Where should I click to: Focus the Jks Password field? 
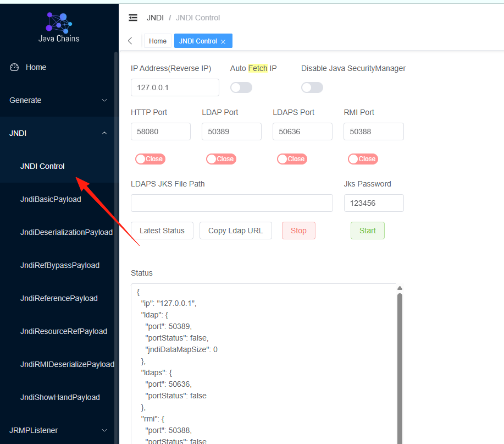tap(374, 203)
